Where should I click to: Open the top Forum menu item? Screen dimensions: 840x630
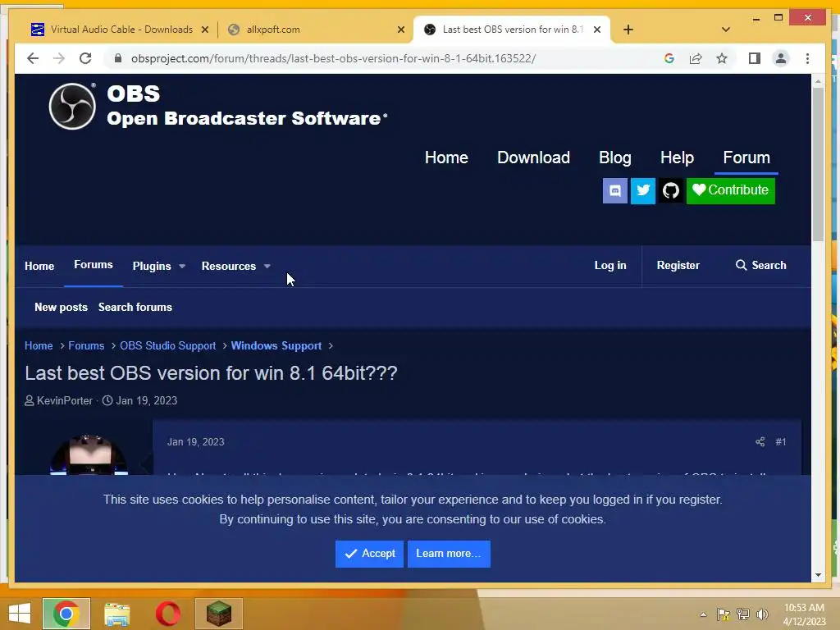pos(746,157)
